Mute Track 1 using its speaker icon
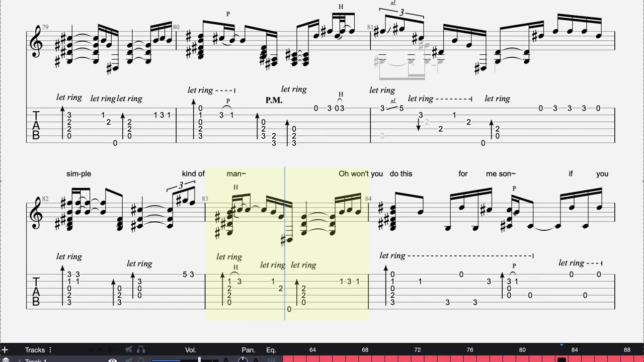 point(129,360)
